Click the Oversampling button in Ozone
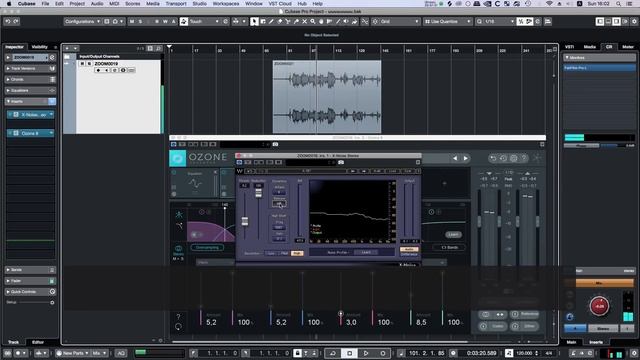The height and width of the screenshot is (360, 640). [207, 247]
